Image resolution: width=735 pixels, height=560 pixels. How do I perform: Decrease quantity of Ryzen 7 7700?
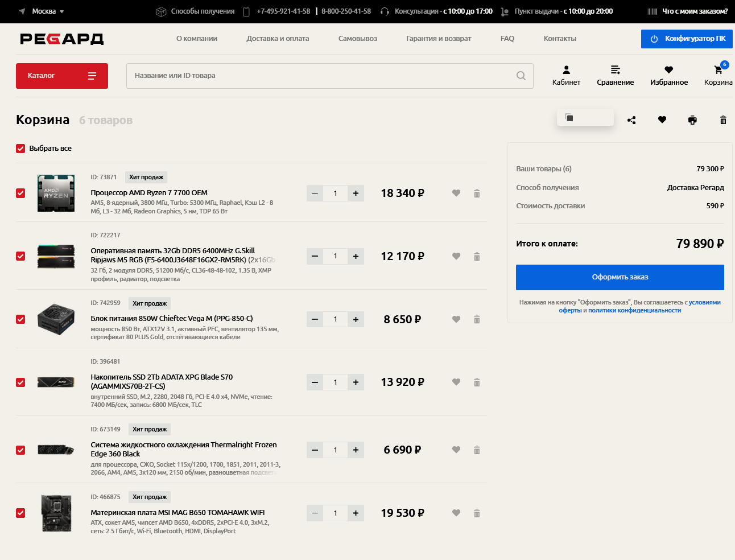[x=315, y=193]
